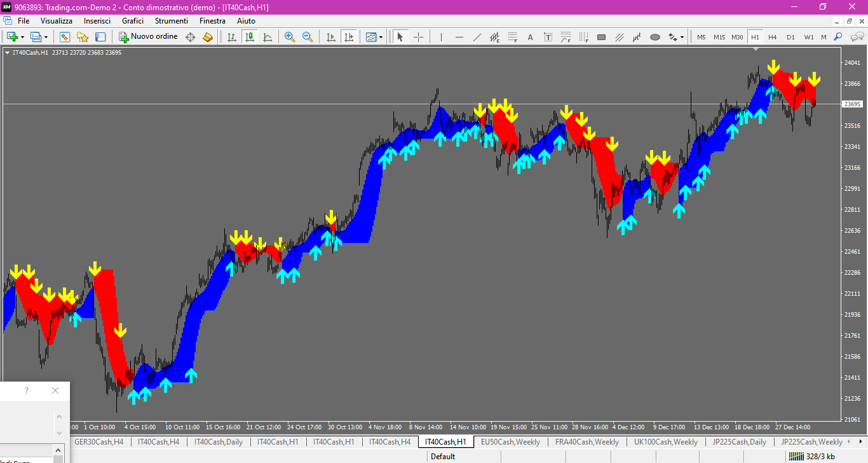Switch to W1 timeframe
Viewport: 868px width, 463px height.
[808, 37]
